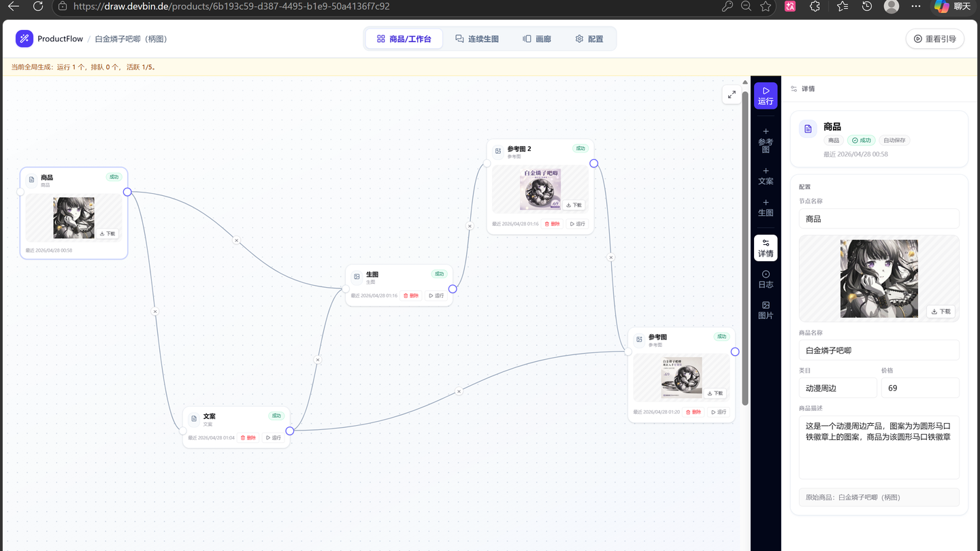Click the 类目 field showing 动漫周边
The image size is (980, 551).
pos(838,388)
